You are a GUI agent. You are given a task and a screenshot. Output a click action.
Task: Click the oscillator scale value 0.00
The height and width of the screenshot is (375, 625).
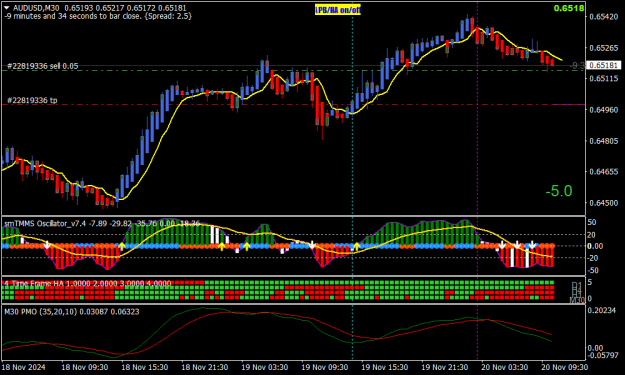(595, 246)
